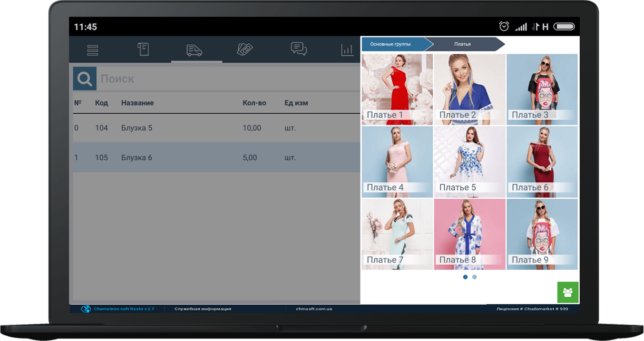This screenshot has height=341, width=644.
Task: Click the green customers group button
Action: pos(568,292)
